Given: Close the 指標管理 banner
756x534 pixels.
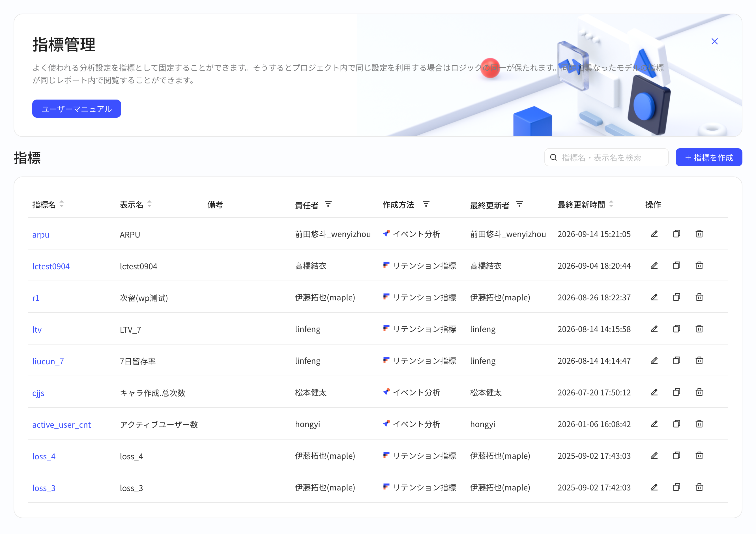Looking at the screenshot, I should [x=714, y=42].
